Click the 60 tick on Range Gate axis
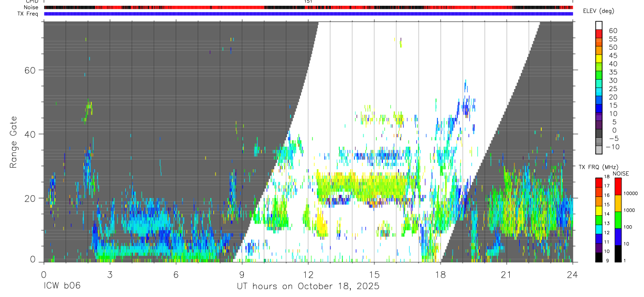 pyautogui.click(x=31, y=70)
